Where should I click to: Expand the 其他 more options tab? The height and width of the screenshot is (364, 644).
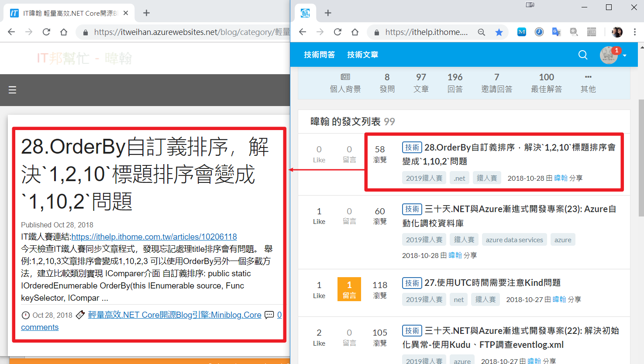click(588, 83)
